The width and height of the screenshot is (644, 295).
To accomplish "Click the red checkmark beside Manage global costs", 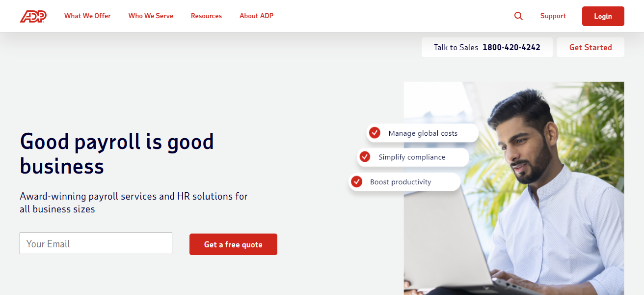I will click(x=375, y=132).
